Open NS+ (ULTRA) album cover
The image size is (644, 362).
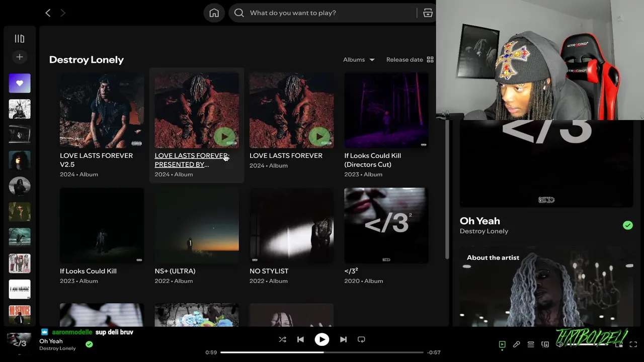click(x=197, y=226)
